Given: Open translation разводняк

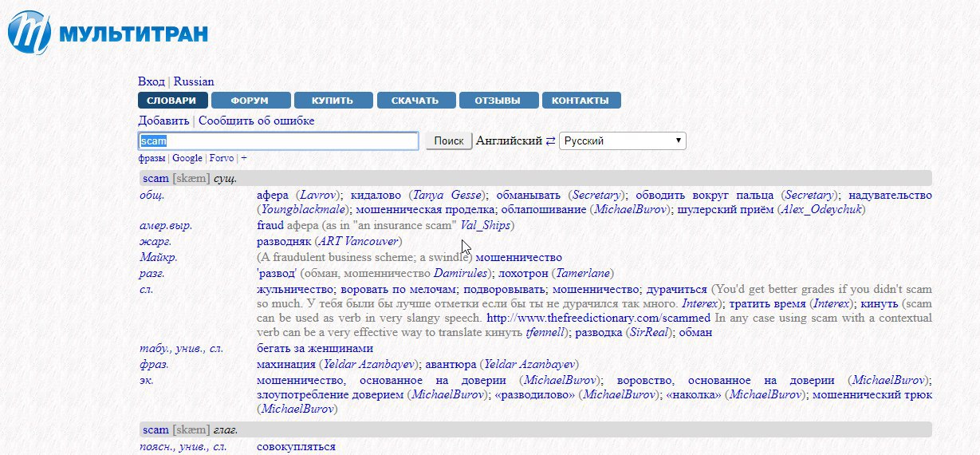Looking at the screenshot, I should tap(284, 241).
